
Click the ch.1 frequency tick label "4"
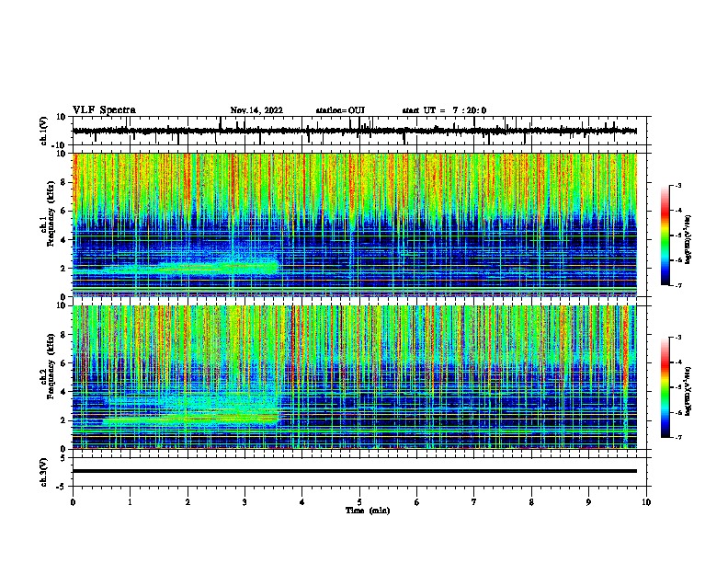point(63,240)
